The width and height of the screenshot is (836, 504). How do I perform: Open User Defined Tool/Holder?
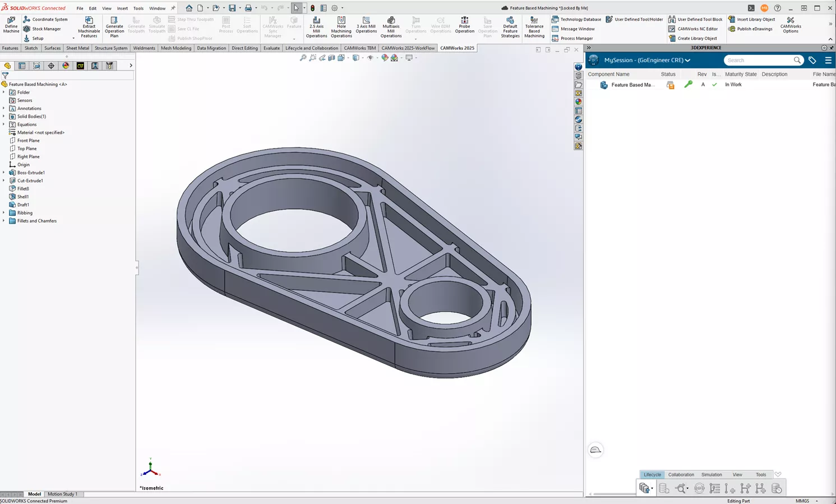[x=634, y=19]
